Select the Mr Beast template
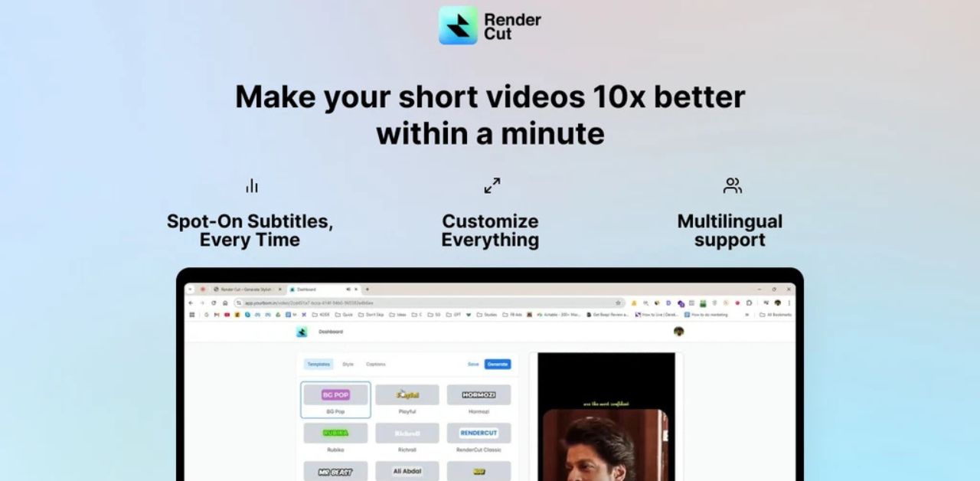Viewport: 980px width, 481px height. click(335, 470)
